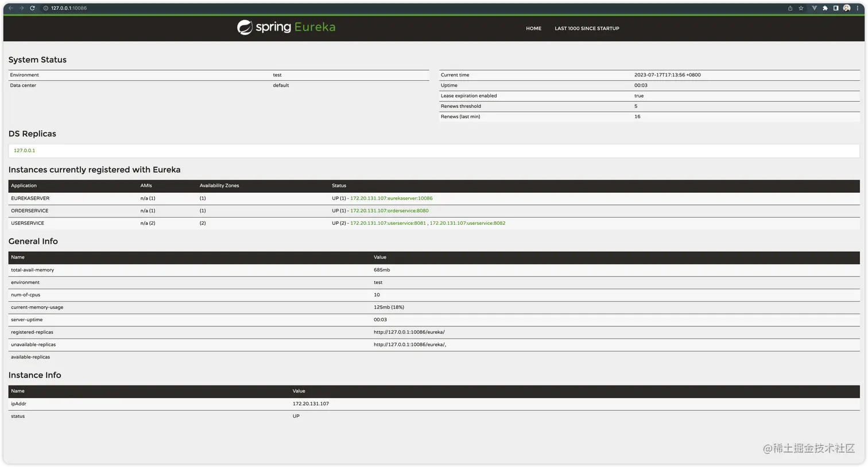This screenshot has width=868, height=467.
Task: Click the Instance Info heading
Action: [x=34, y=375]
